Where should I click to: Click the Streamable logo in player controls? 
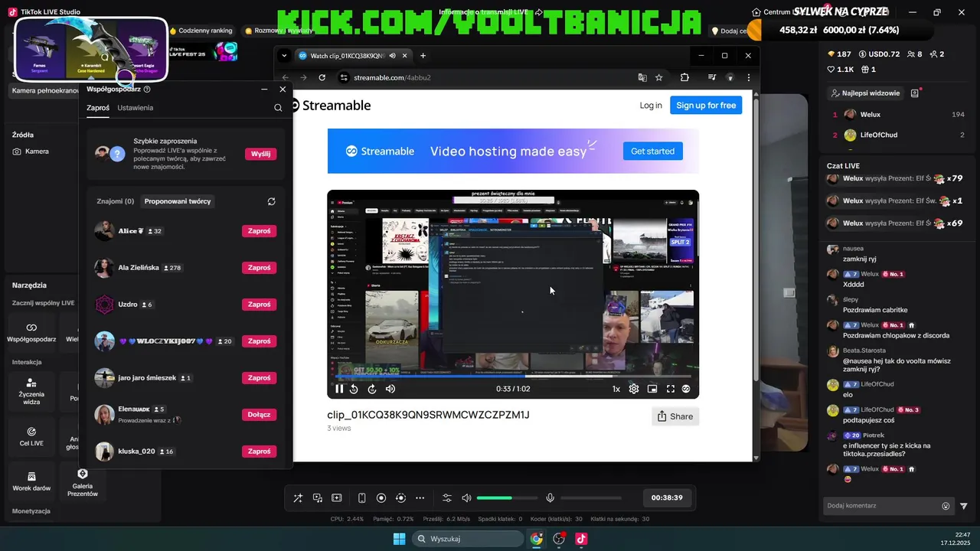(686, 389)
